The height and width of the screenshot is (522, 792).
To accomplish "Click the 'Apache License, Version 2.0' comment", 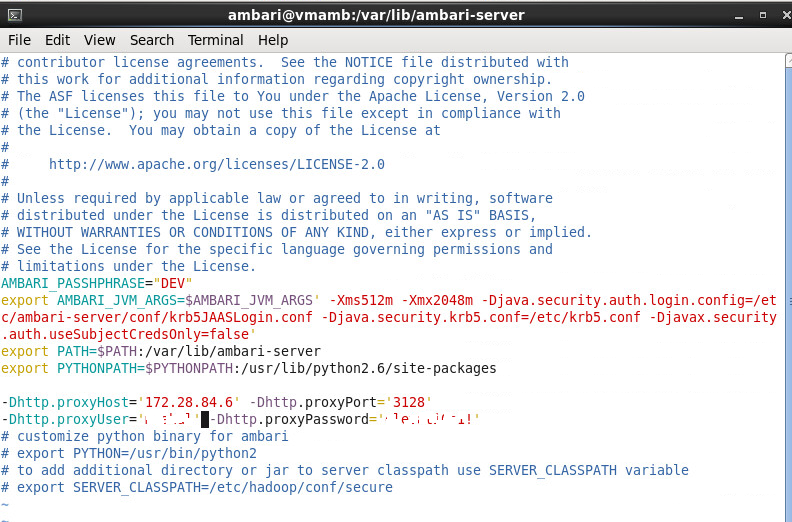I will 477,96.
